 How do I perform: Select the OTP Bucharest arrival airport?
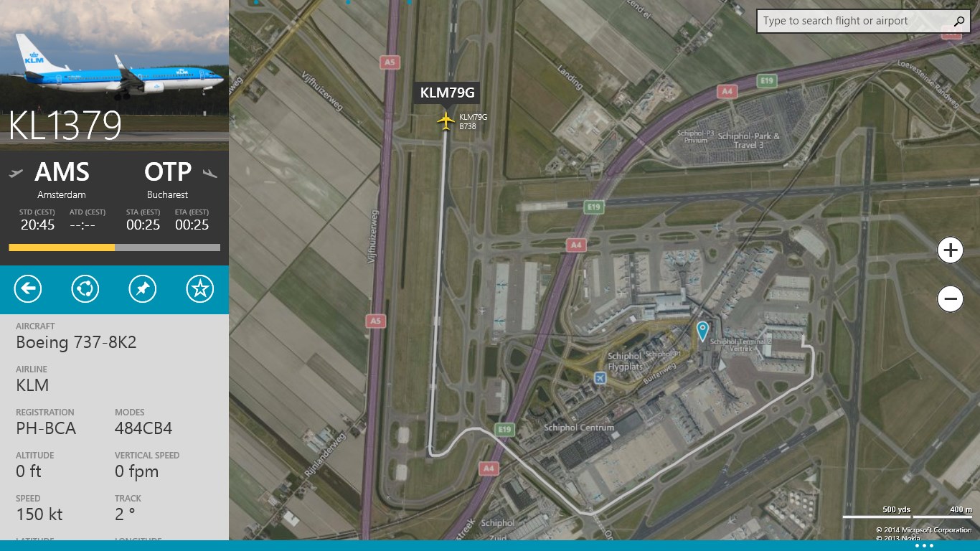(x=168, y=179)
